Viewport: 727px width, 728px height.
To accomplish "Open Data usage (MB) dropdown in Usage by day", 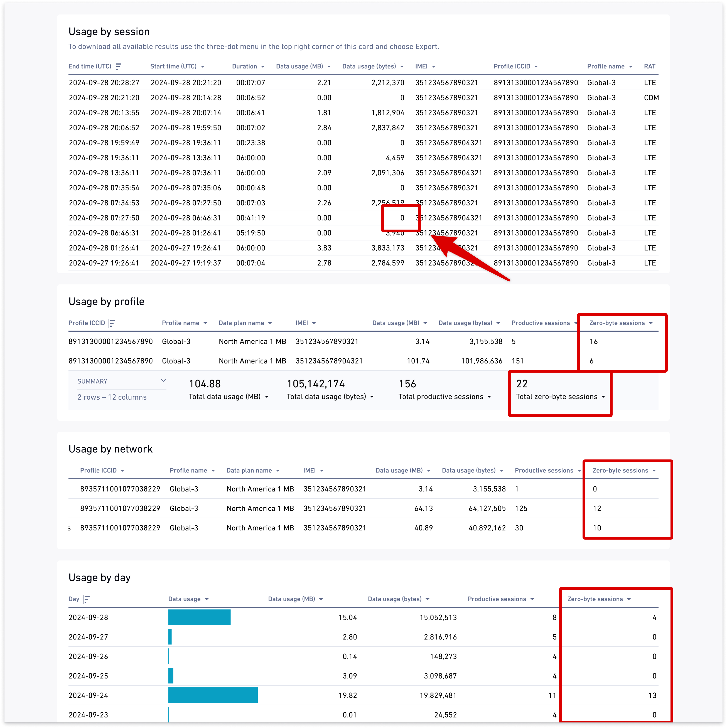I will coord(321,599).
